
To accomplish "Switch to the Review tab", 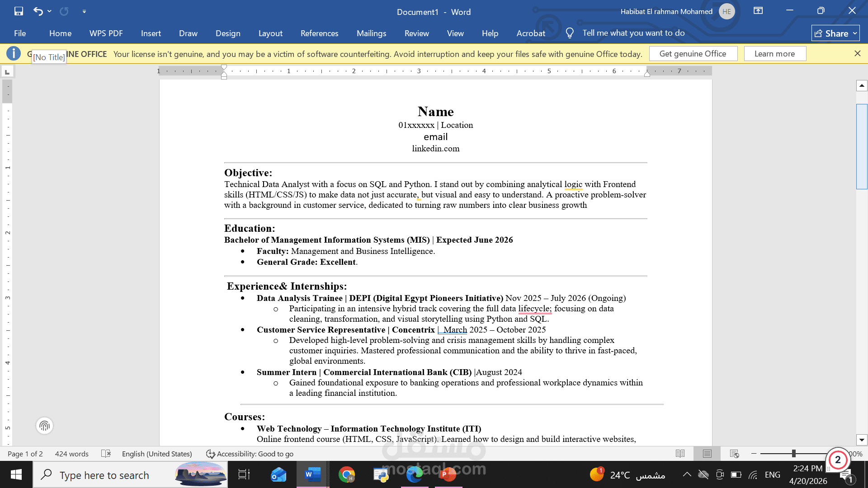I will 416,33.
